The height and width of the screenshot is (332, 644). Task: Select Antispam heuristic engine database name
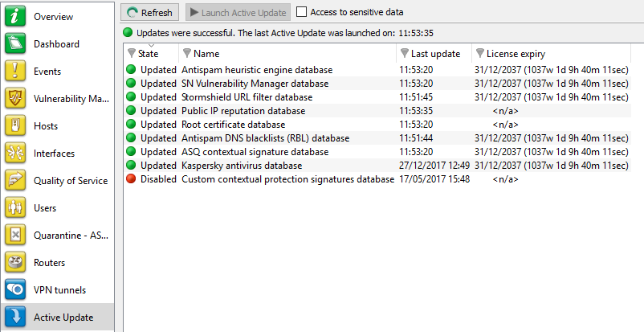click(257, 70)
